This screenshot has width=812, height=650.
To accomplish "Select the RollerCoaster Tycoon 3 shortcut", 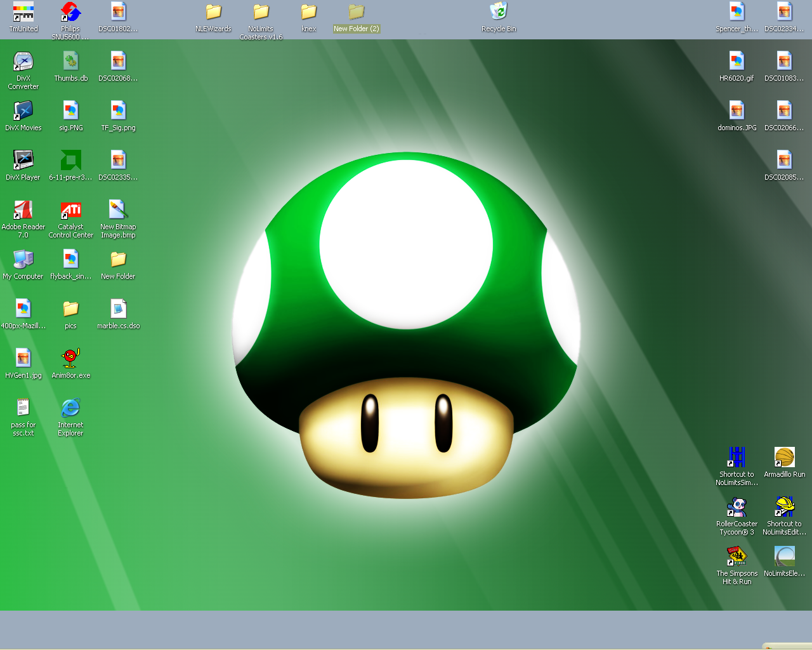I will click(x=737, y=507).
